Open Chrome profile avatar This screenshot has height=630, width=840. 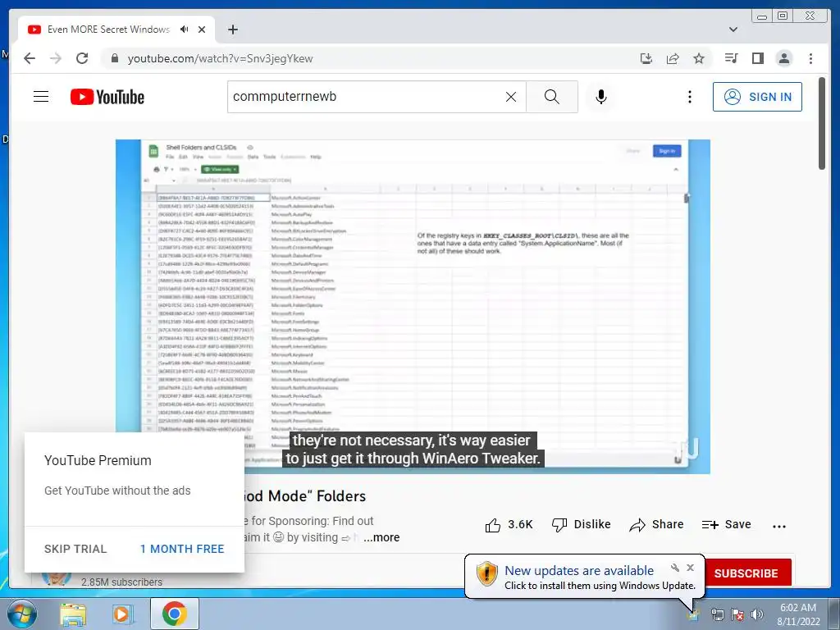[784, 58]
